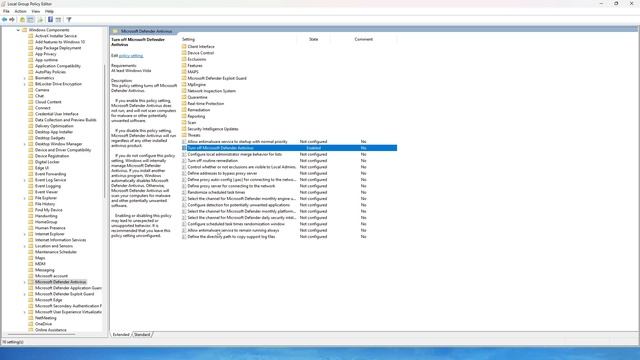Open the blue Help toolbar icon
Screen dimensions: 640x360
coord(50,20)
